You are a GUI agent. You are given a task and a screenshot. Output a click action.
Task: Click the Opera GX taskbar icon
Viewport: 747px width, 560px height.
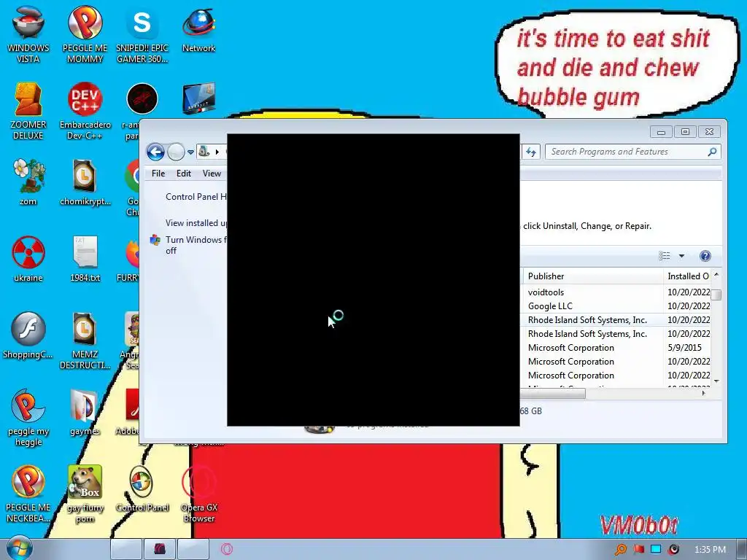pyautogui.click(x=226, y=549)
